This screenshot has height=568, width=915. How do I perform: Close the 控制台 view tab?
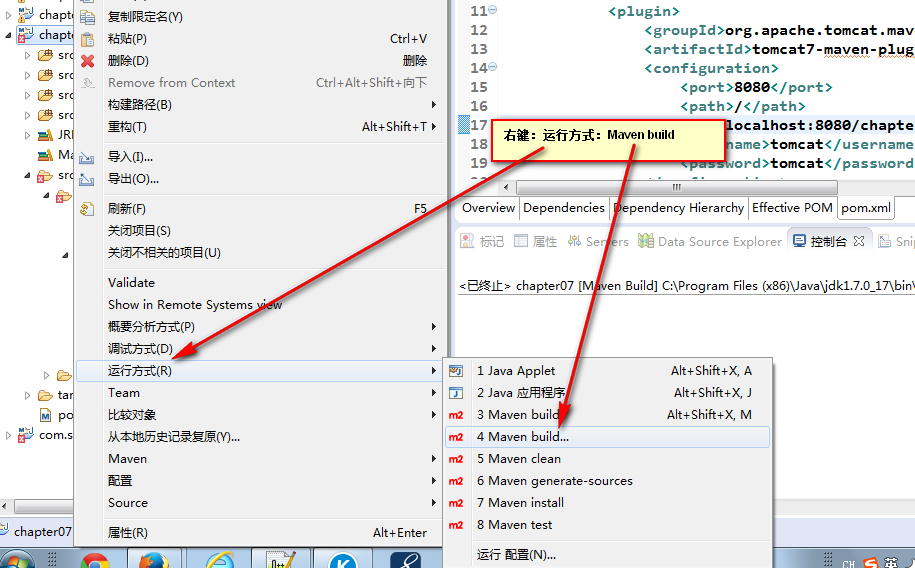[x=858, y=241]
